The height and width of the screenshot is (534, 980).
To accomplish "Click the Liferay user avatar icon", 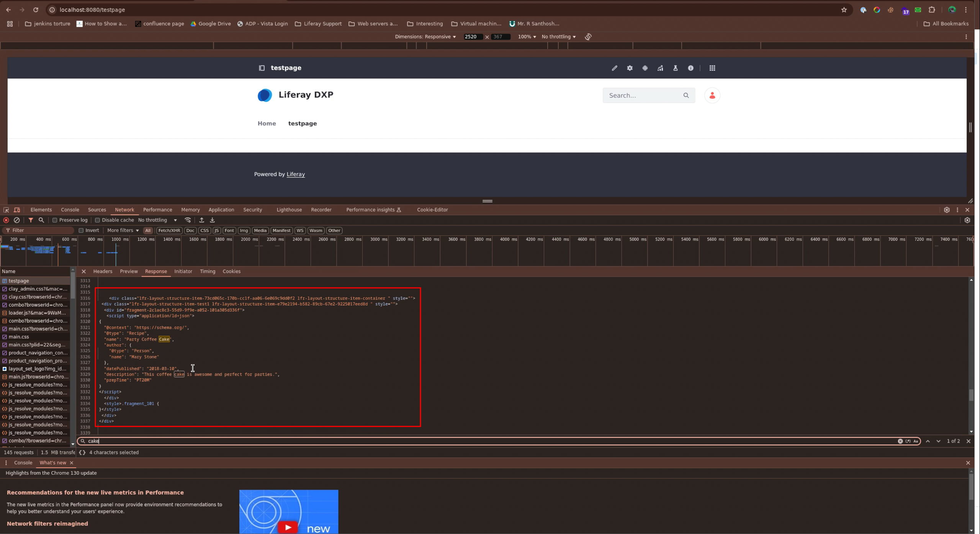I will [712, 96].
